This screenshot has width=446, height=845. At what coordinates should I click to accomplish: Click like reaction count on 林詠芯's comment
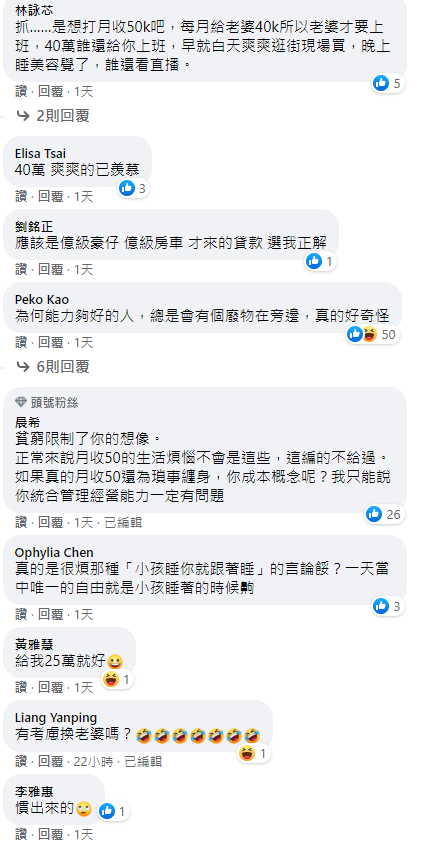pos(388,83)
